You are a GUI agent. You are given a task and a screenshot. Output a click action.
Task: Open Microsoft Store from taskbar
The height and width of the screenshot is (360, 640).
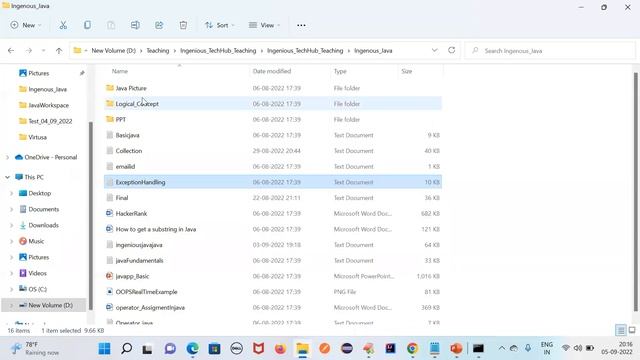coord(214,349)
